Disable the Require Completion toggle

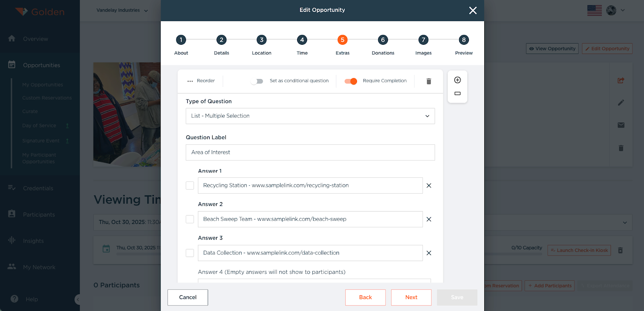click(x=351, y=81)
